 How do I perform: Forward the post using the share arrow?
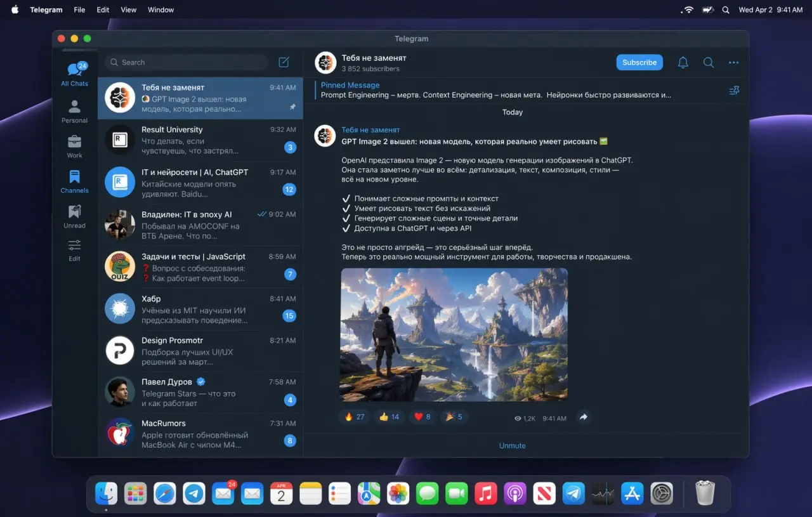tap(584, 417)
